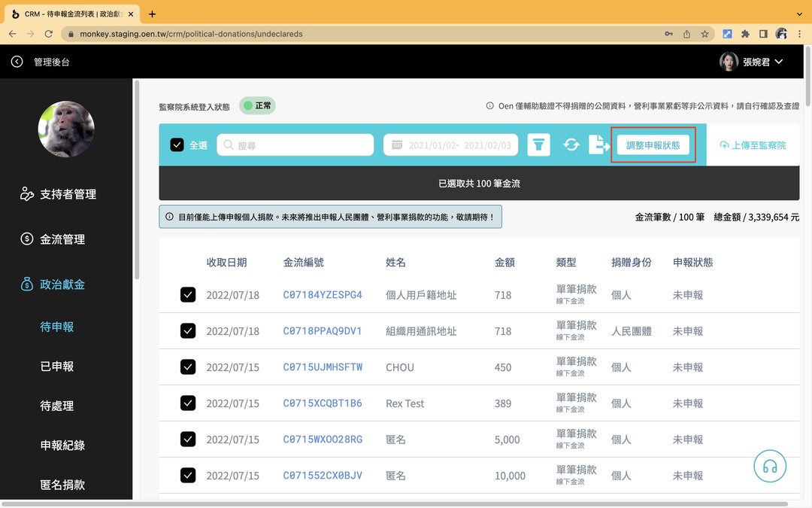The height and width of the screenshot is (508, 812).
Task: Open the headphone support widget
Action: coord(770,466)
